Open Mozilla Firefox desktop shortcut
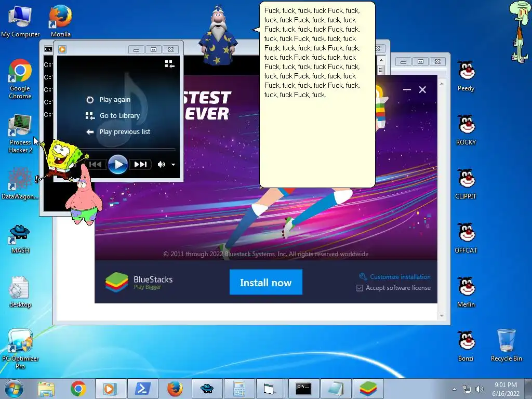This screenshot has height=399, width=532. pyautogui.click(x=60, y=21)
